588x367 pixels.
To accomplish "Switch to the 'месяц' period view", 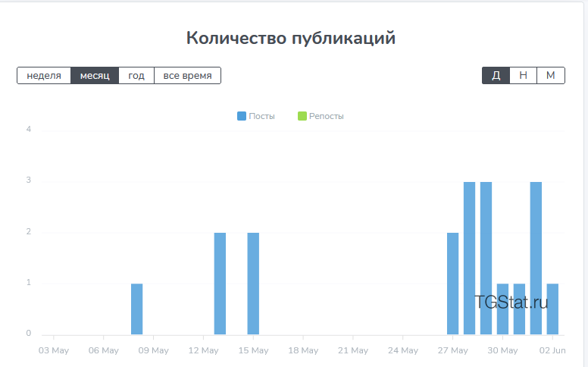I will pyautogui.click(x=95, y=75).
